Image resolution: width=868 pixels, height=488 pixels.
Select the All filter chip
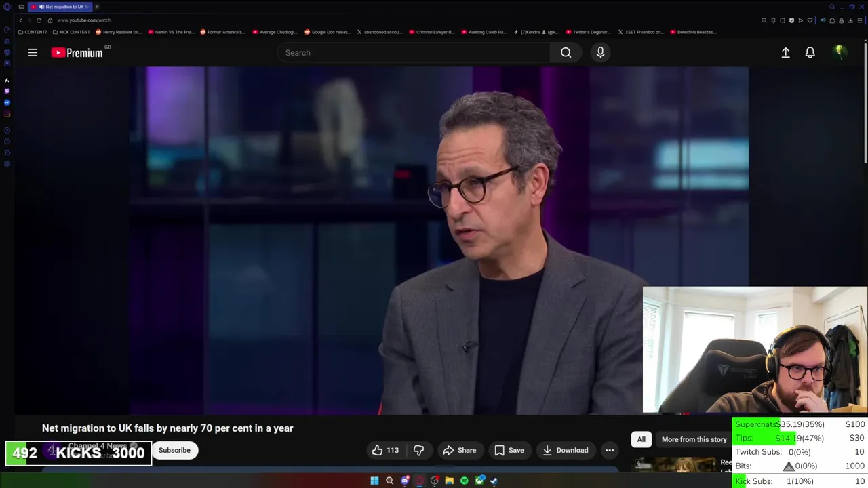click(641, 439)
